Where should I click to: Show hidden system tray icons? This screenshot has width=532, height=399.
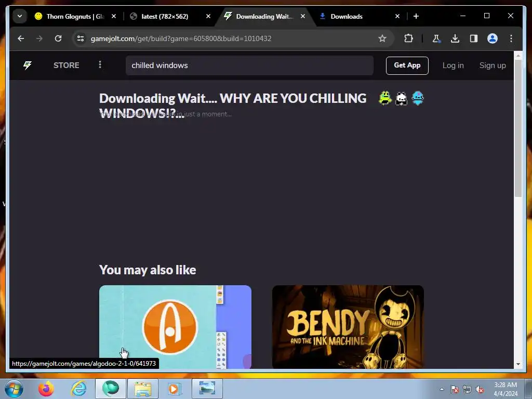pos(442,389)
